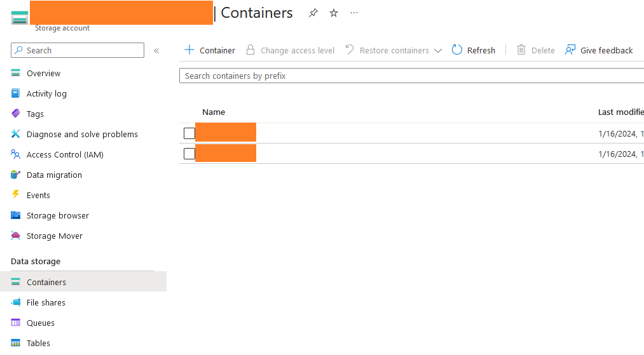Viewport: 644px width, 355px height.
Task: Open Data migration
Action: click(x=54, y=175)
